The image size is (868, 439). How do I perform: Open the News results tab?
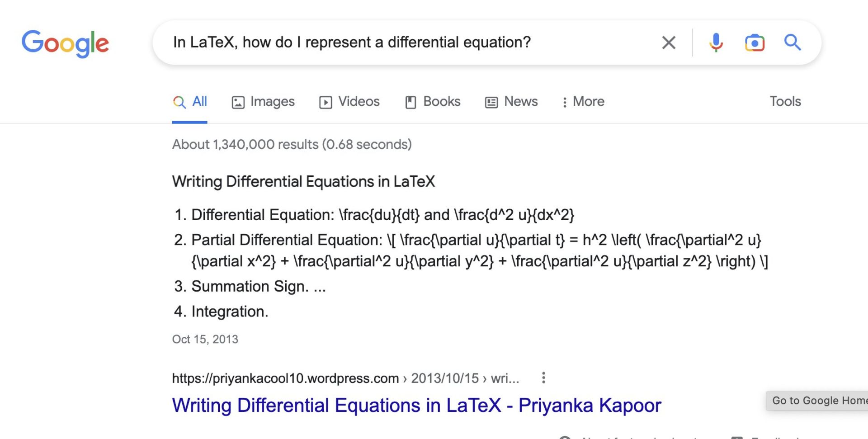tap(521, 102)
